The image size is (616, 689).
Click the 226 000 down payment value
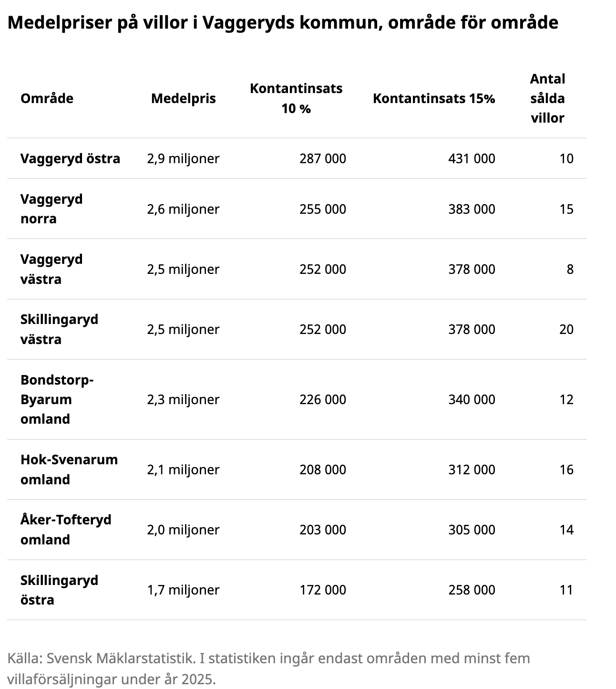coord(322,399)
